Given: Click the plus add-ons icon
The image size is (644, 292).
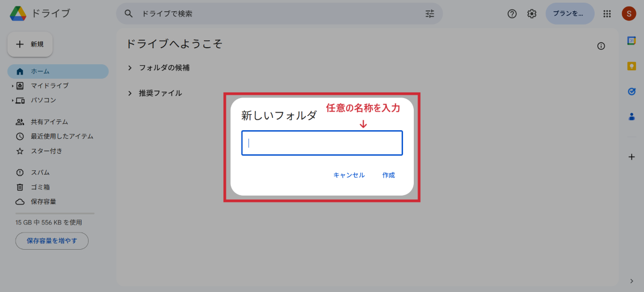Looking at the screenshot, I should tap(632, 157).
